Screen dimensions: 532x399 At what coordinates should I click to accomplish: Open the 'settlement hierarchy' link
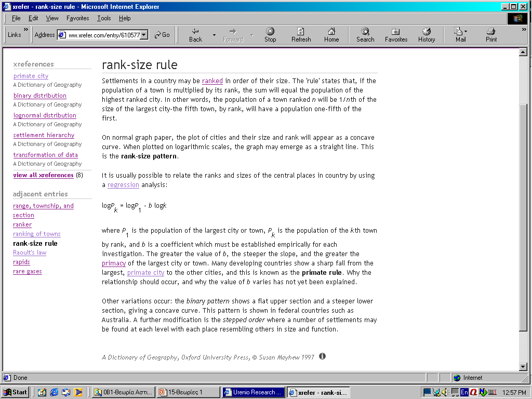(44, 135)
